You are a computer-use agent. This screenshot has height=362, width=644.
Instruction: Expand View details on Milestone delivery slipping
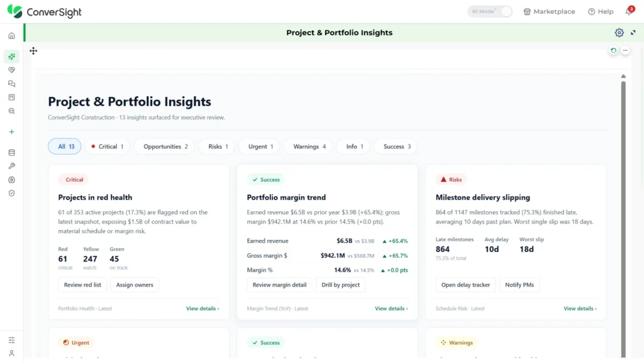[580, 309]
